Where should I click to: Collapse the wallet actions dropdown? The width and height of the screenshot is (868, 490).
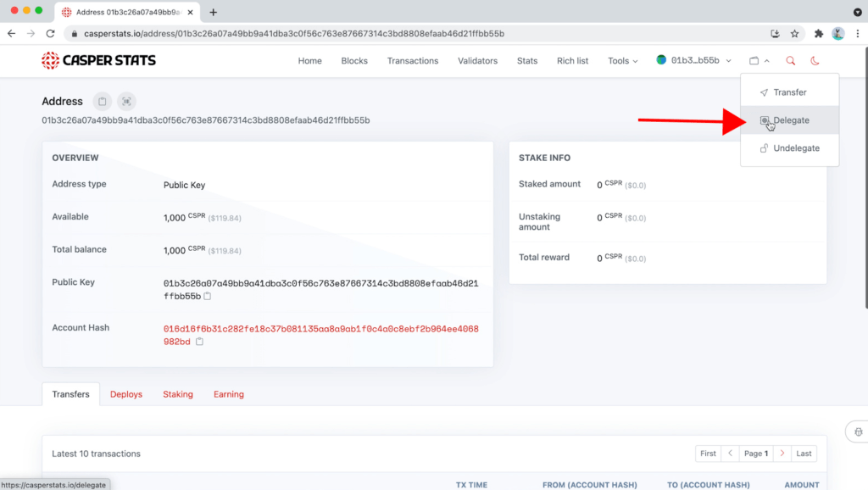click(759, 61)
